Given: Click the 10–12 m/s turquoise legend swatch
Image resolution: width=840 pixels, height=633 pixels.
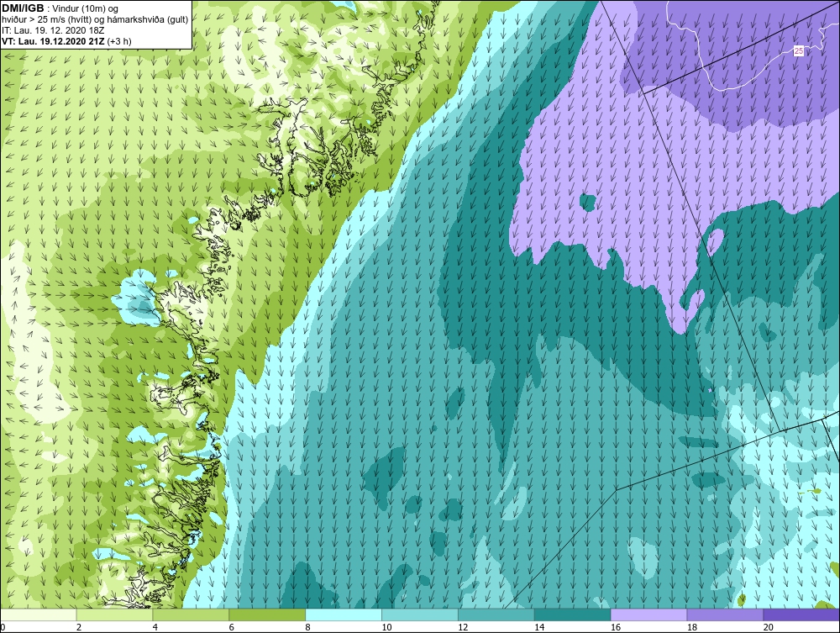Looking at the screenshot, I should [420, 615].
